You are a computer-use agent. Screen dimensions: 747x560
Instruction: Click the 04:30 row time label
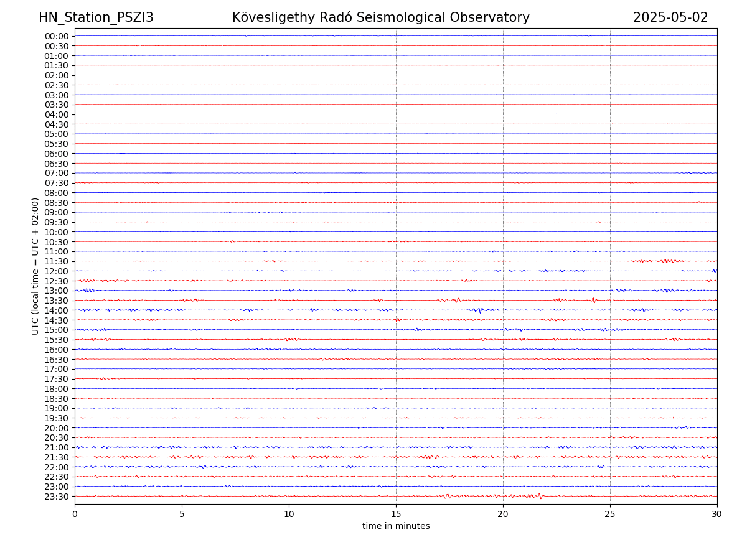click(x=57, y=124)
